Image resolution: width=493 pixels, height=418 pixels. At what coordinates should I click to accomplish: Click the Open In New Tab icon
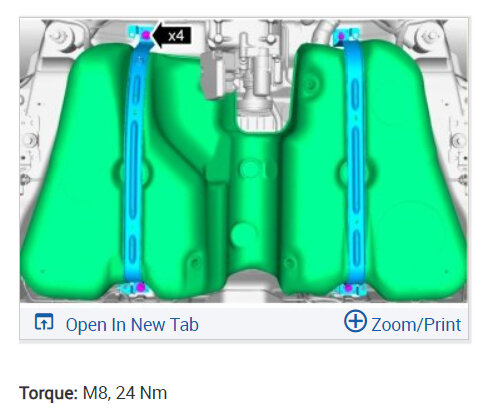[x=44, y=322]
